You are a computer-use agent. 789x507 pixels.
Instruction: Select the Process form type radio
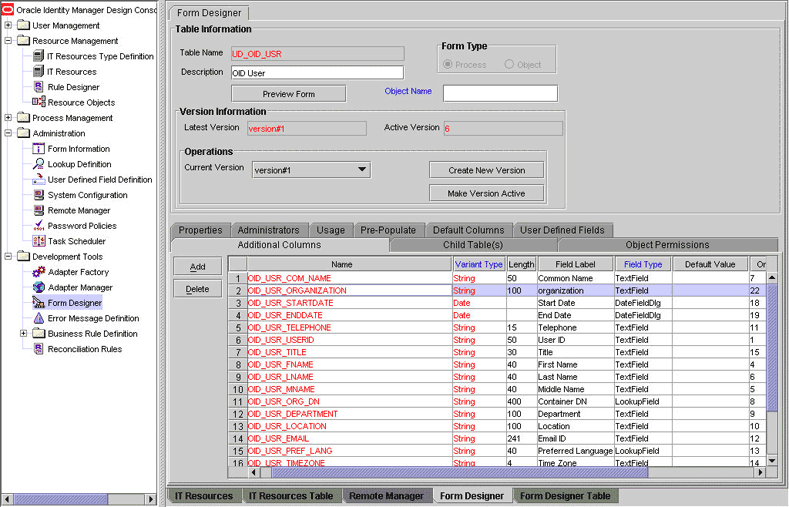(447, 64)
